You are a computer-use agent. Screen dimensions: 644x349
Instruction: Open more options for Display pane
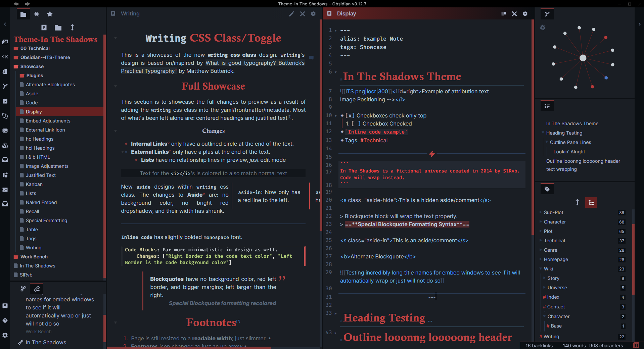coord(525,14)
